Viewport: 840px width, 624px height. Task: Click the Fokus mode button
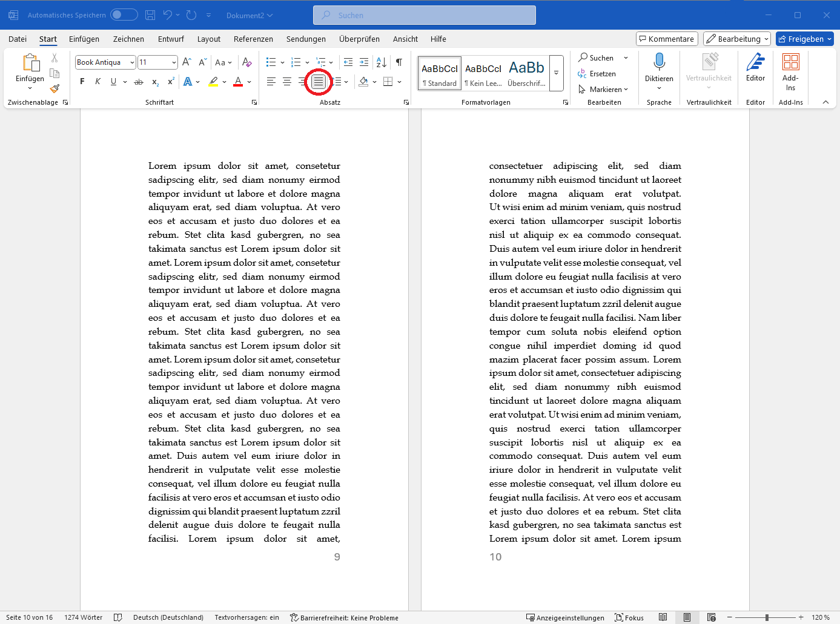(629, 617)
